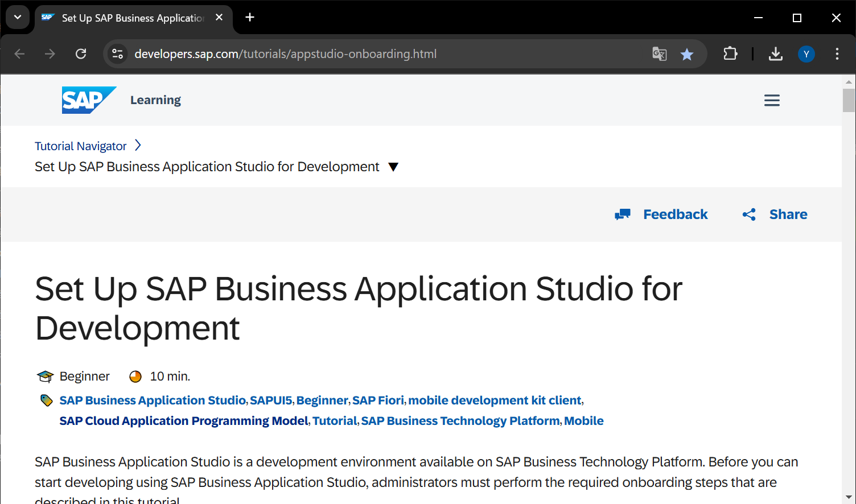Open the Translate page icon
Image resolution: width=856 pixels, height=504 pixels.
(x=659, y=54)
